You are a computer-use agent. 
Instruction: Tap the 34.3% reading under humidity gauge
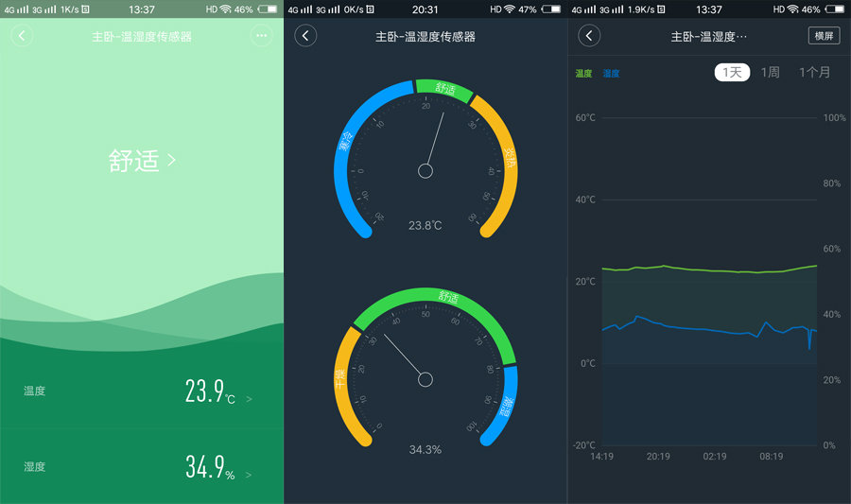click(425, 450)
